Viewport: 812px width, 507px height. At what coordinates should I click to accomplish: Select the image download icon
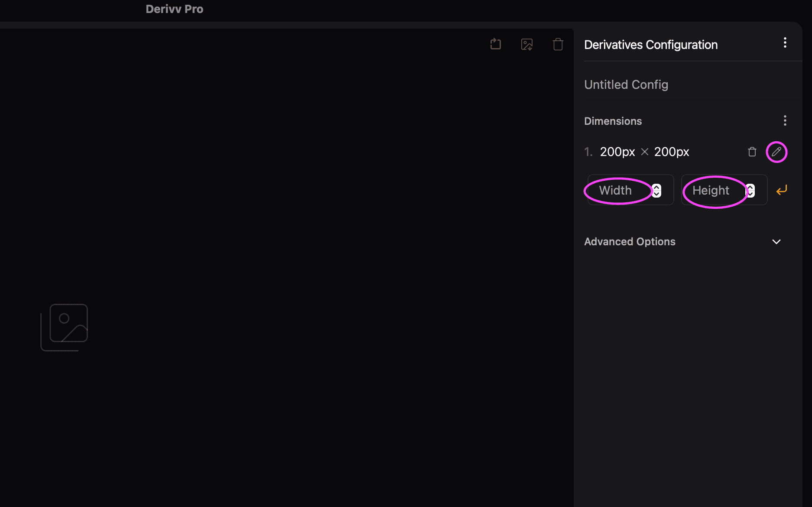coord(526,44)
